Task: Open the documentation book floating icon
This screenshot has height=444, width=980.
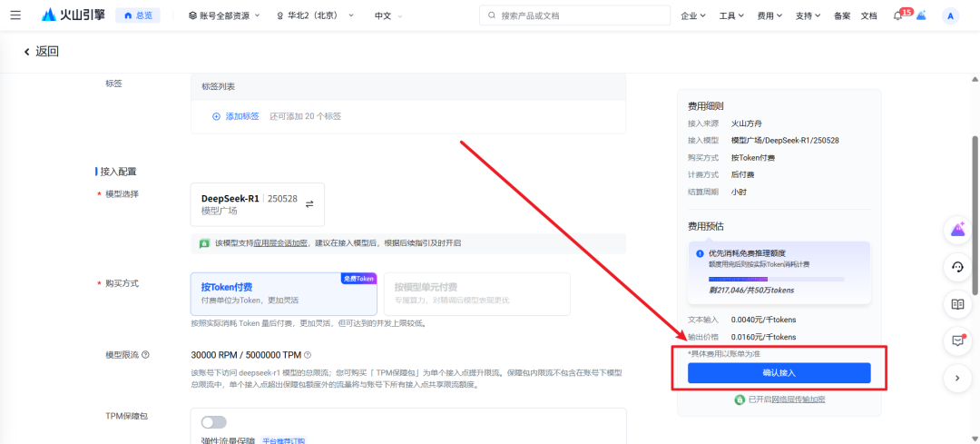Action: click(958, 304)
